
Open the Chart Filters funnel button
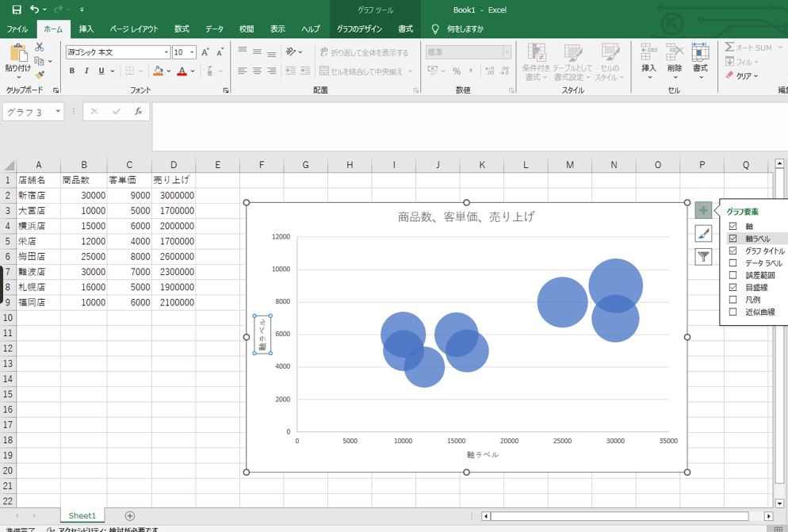(x=703, y=257)
